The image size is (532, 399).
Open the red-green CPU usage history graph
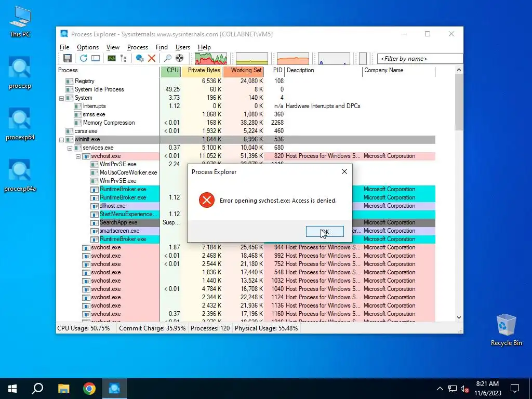tap(211, 59)
